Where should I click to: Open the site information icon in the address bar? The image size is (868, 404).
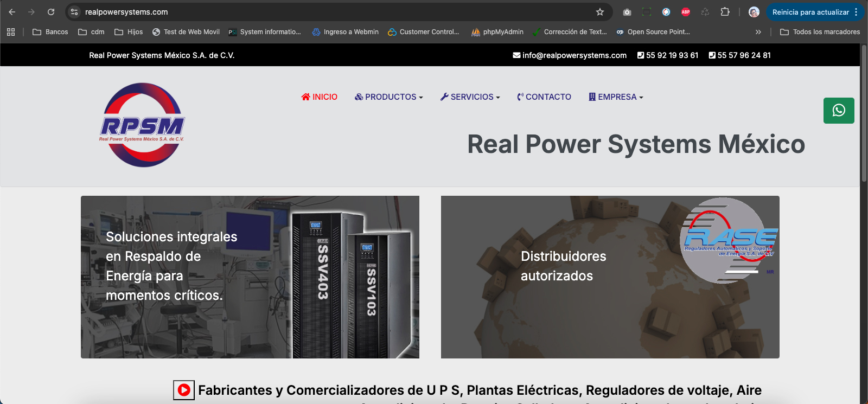pyautogui.click(x=74, y=12)
